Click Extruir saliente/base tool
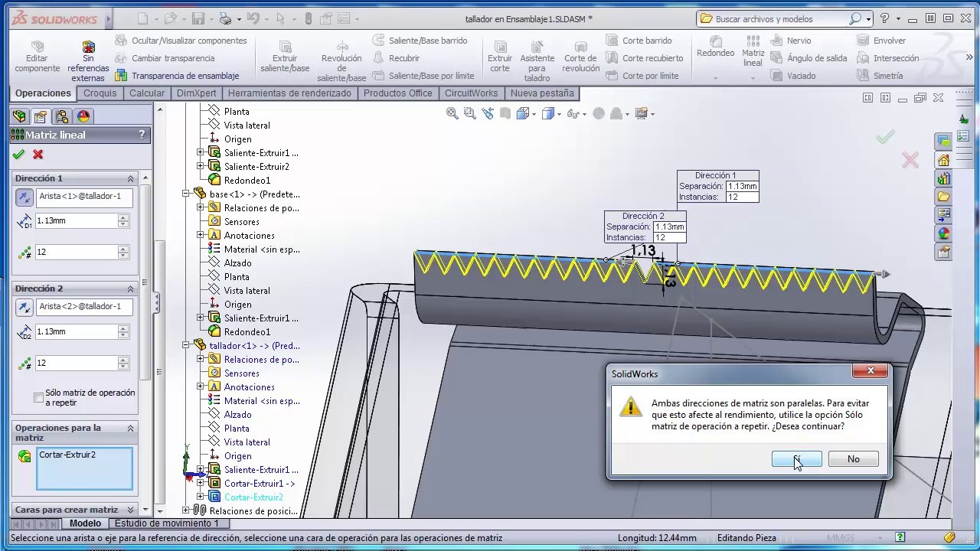 (x=285, y=57)
